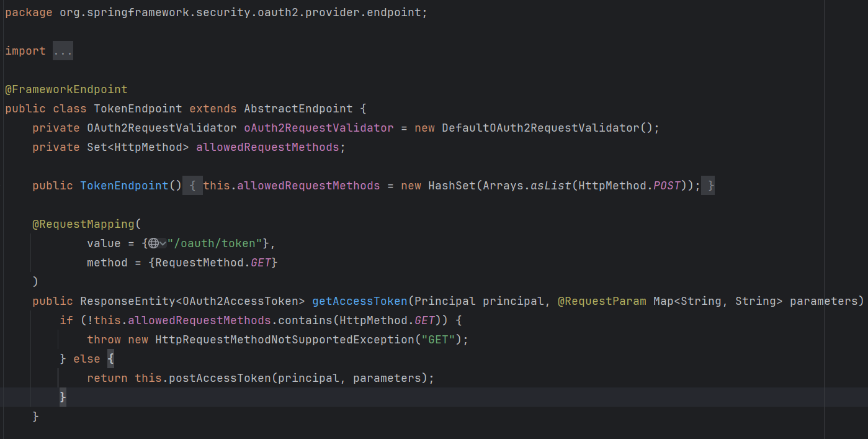Screen dimensions: 868x439
Task: Click the package name on the first line
Action: 240,12
